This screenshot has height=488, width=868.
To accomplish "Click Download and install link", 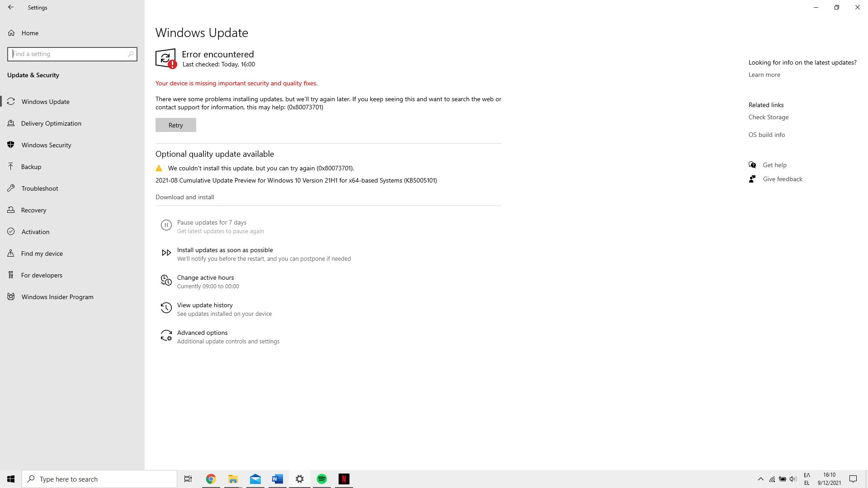I will tap(185, 197).
